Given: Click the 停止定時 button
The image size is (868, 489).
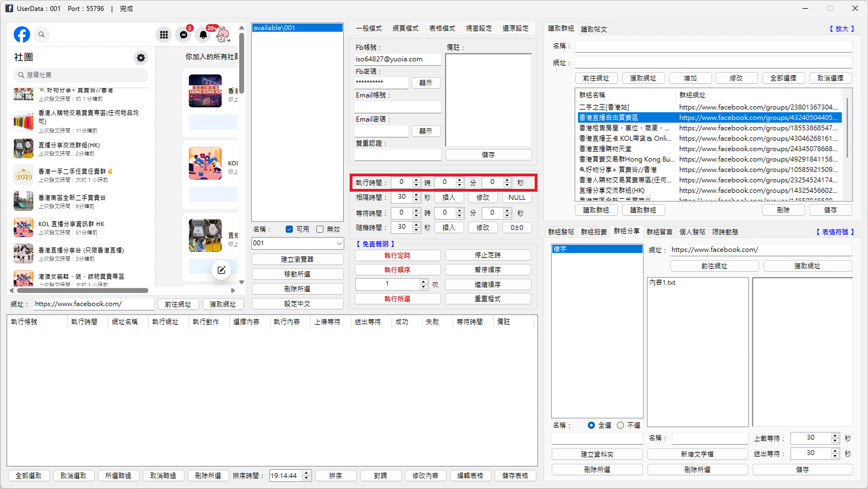Looking at the screenshot, I should point(488,255).
